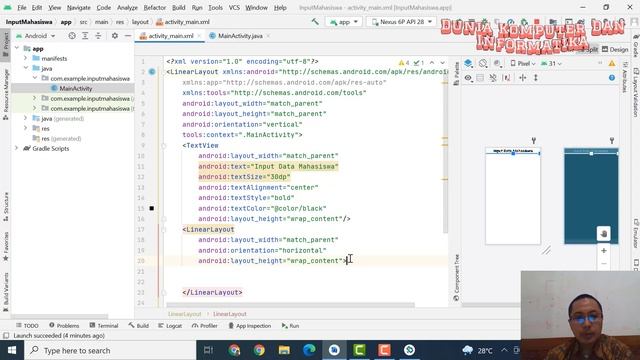Click the pan hand tool in preview
640x360 pixels.
pyautogui.click(x=604, y=233)
